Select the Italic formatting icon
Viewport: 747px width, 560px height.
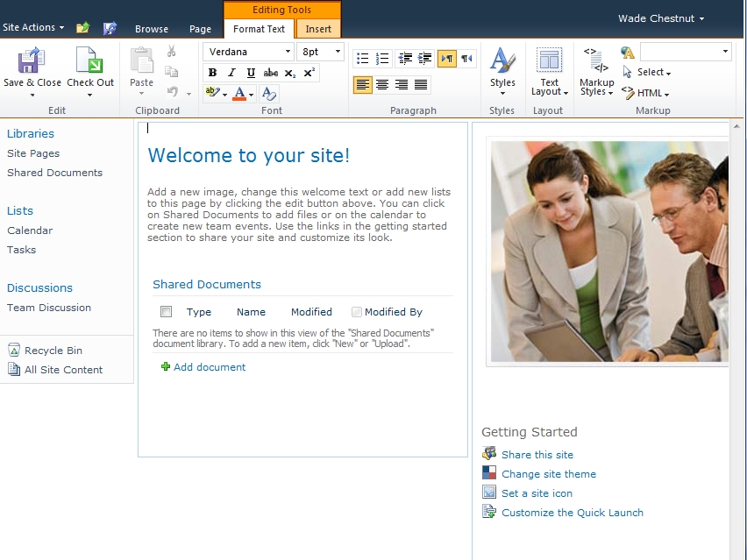pos(232,73)
